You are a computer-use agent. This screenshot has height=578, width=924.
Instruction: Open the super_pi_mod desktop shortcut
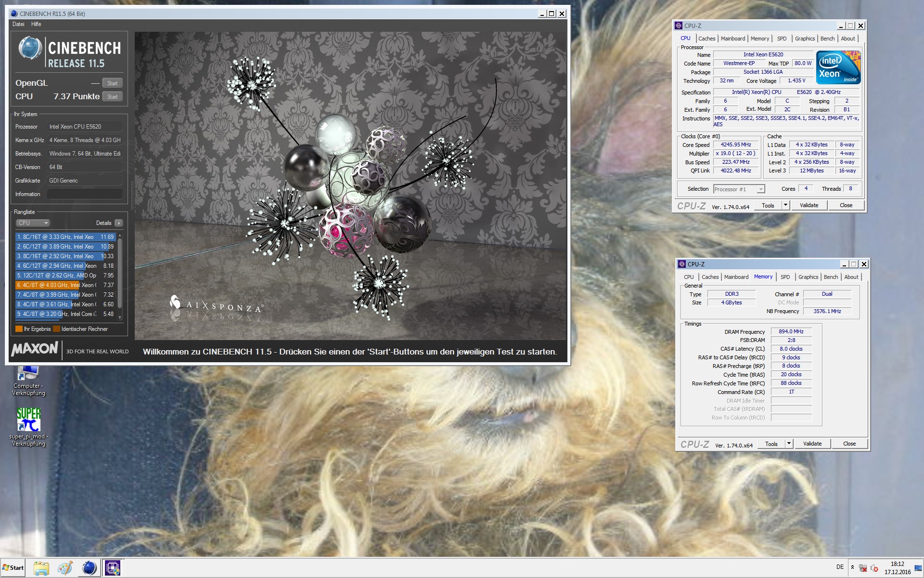click(x=28, y=427)
